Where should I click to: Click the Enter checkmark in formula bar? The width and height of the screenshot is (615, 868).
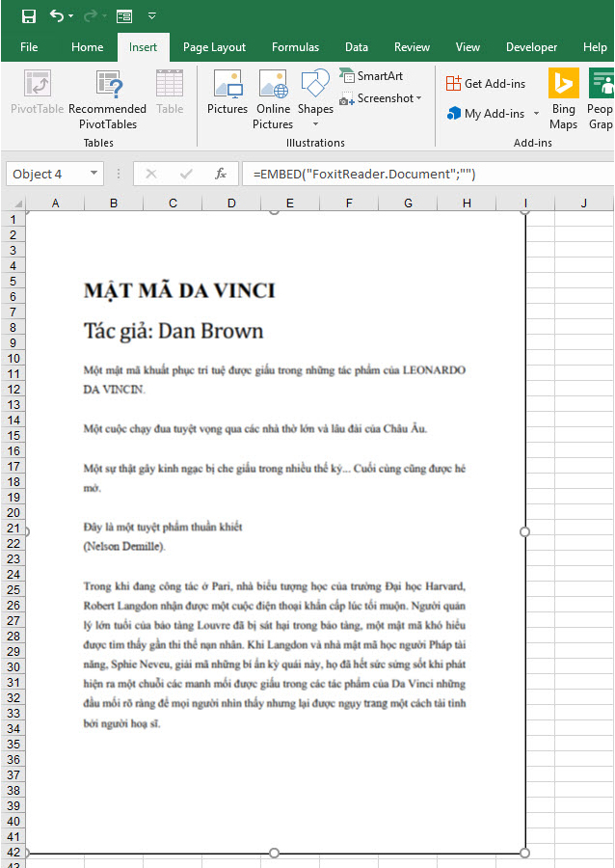[x=186, y=175]
